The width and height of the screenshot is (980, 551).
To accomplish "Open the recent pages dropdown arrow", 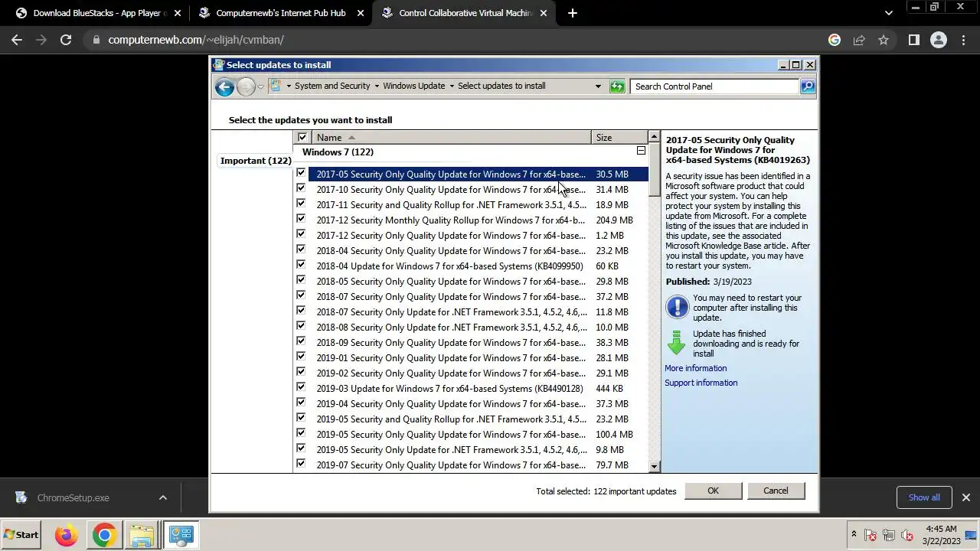I will click(x=260, y=86).
